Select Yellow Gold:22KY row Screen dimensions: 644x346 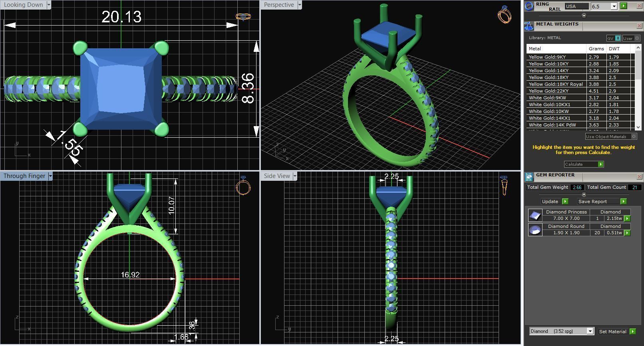[580, 91]
